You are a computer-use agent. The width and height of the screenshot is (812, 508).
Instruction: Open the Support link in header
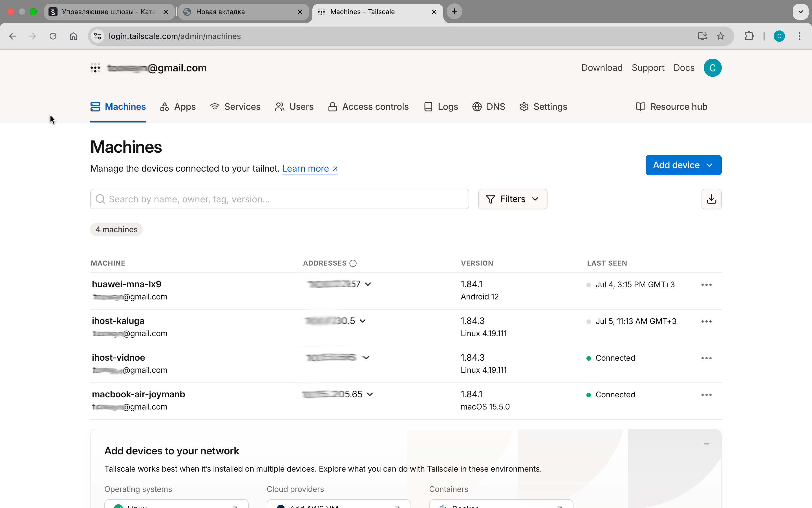pos(648,68)
